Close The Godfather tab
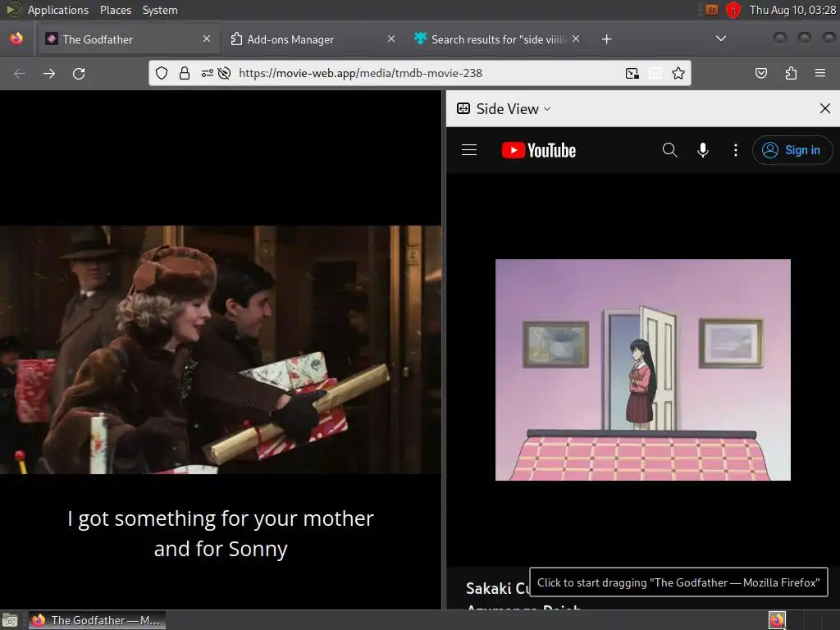The height and width of the screenshot is (630, 840). [x=207, y=39]
